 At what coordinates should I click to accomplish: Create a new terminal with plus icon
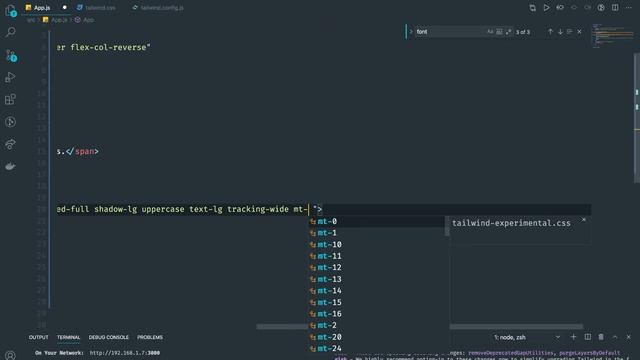[x=573, y=337]
